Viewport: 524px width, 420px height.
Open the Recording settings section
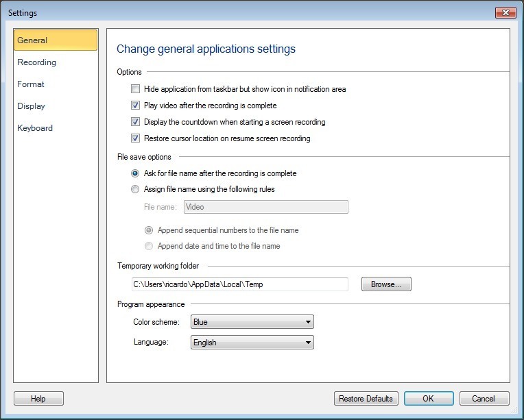click(x=37, y=62)
